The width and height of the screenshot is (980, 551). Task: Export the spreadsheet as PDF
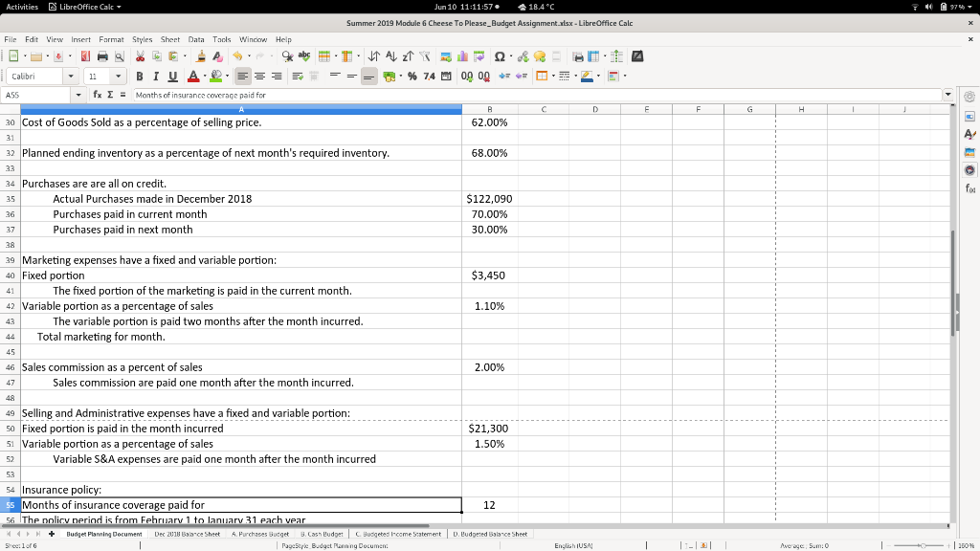85,56
